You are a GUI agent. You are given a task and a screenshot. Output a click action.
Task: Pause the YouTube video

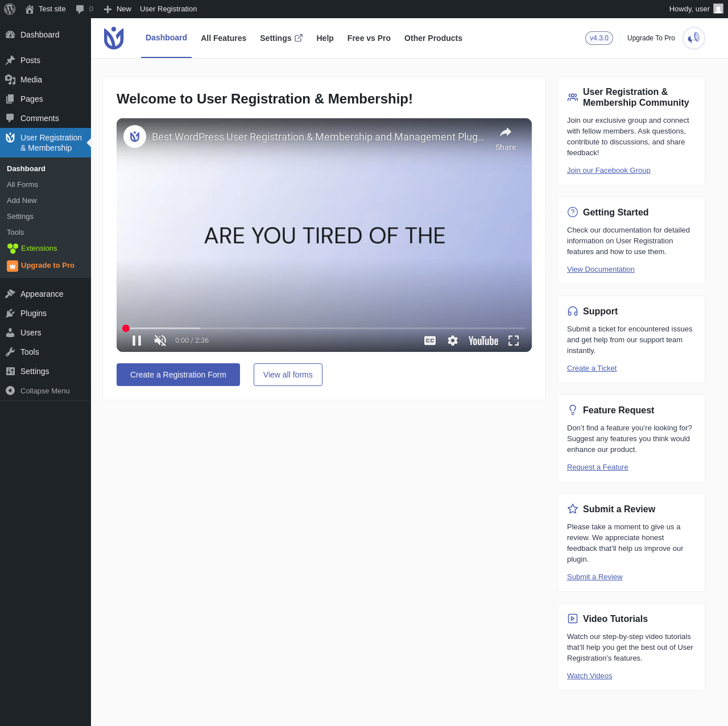click(x=136, y=341)
